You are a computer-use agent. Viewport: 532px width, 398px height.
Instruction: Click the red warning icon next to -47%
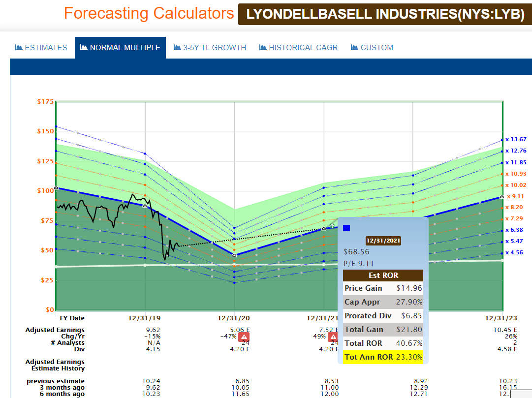(x=244, y=337)
